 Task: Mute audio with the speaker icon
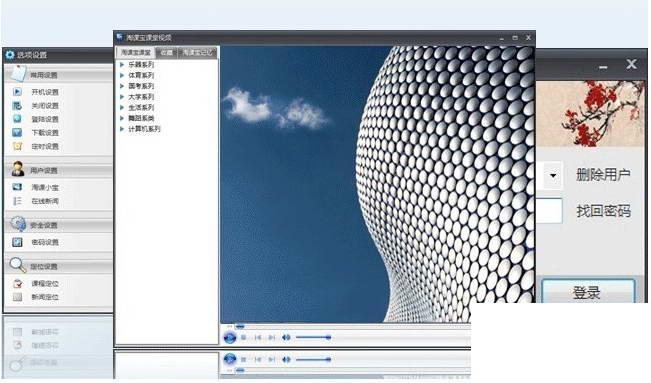(286, 338)
